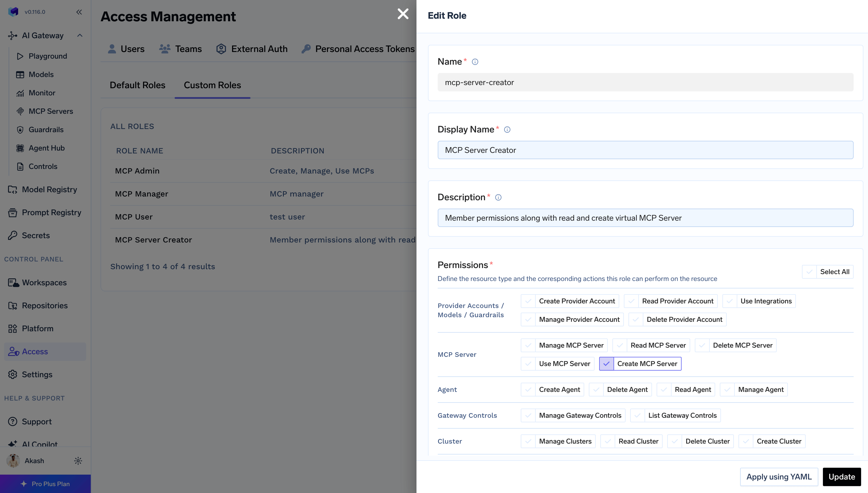The image size is (868, 493).
Task: Click the Update button
Action: [841, 477]
